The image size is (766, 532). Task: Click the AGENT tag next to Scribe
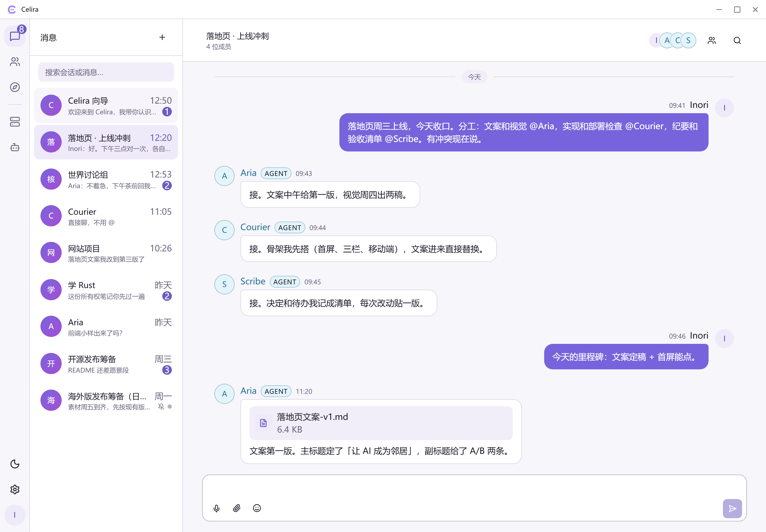tap(285, 282)
